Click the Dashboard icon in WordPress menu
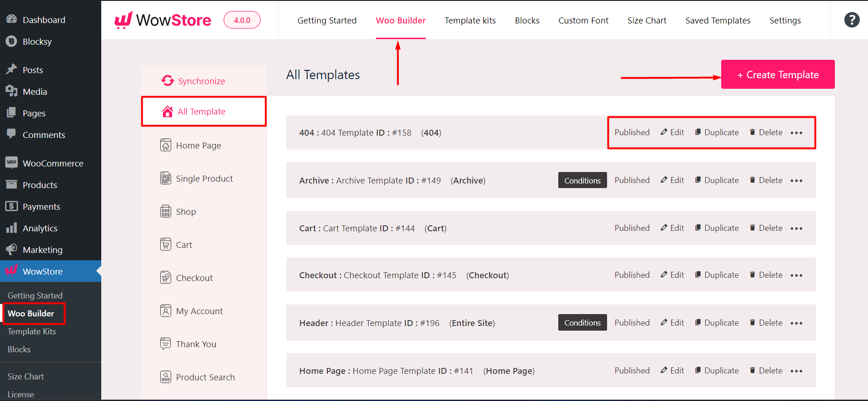The width and height of the screenshot is (868, 401). coord(12,19)
